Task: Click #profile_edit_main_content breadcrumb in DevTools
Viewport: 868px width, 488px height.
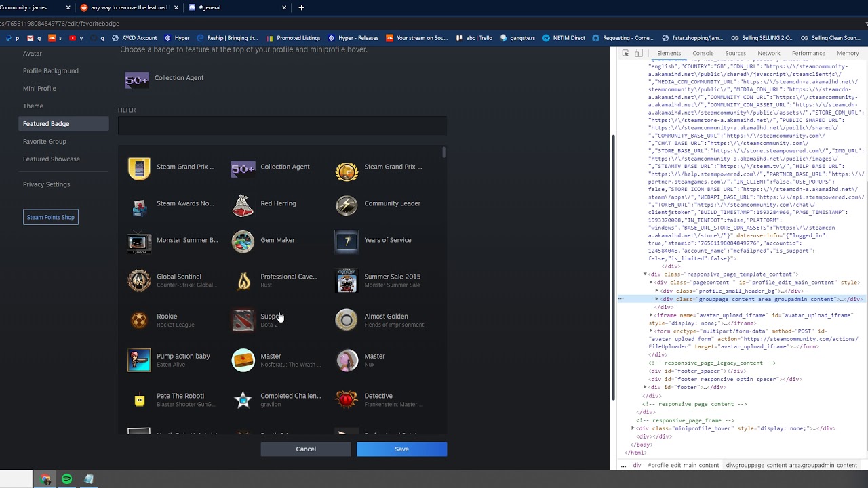Action: pyautogui.click(x=683, y=465)
